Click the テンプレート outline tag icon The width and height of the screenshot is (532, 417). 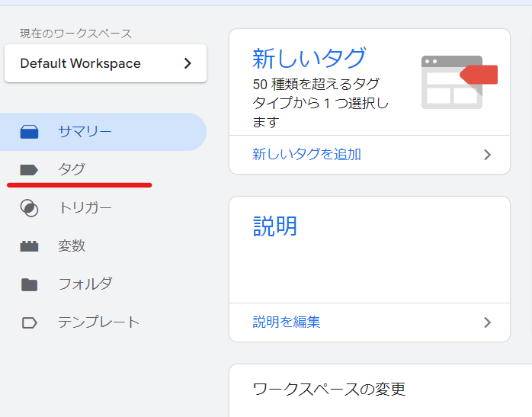point(29,322)
